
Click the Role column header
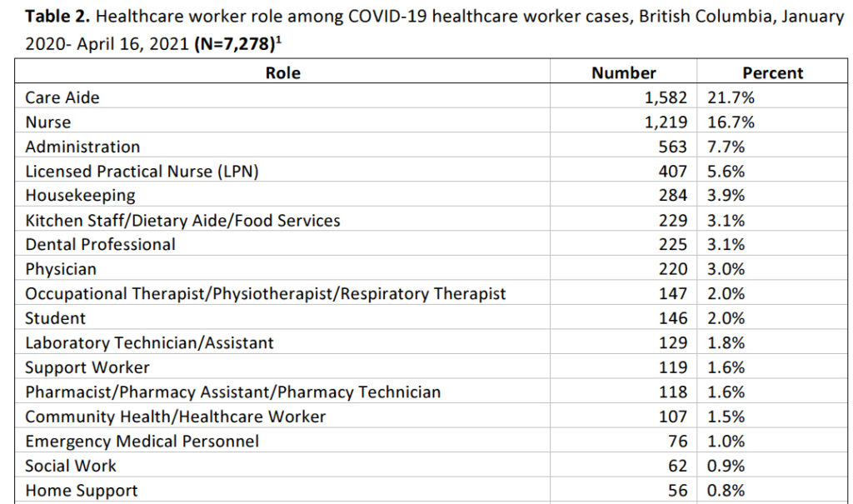pyautogui.click(x=282, y=73)
